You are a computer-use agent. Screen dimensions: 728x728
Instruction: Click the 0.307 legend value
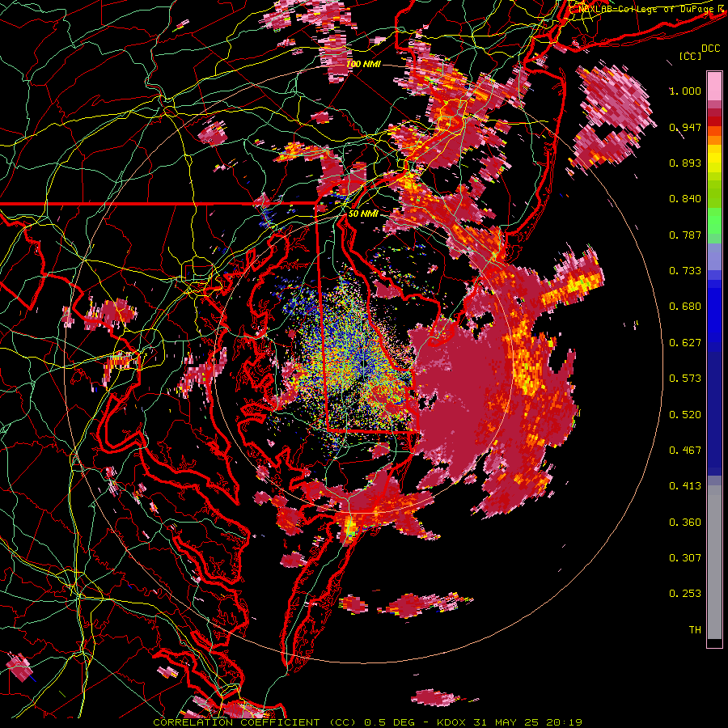point(685,558)
